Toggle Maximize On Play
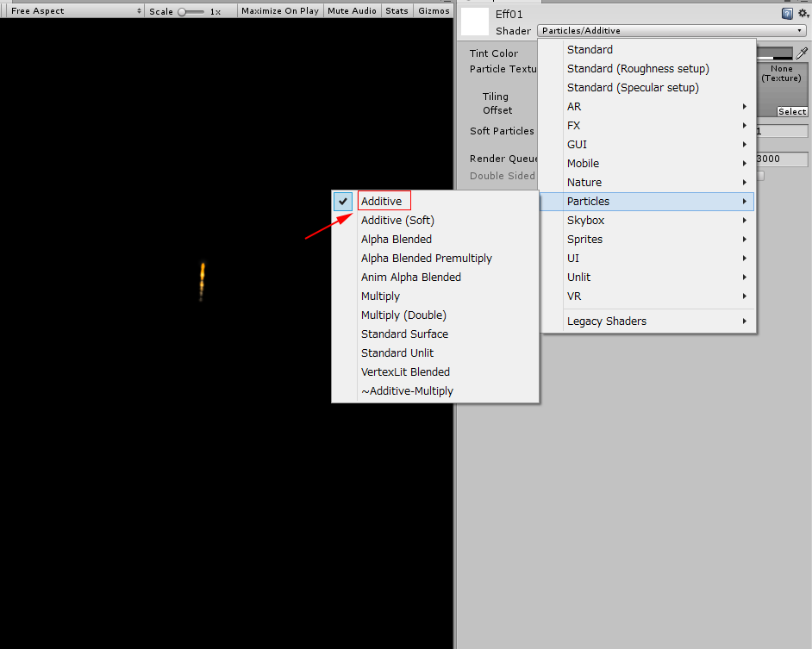Screen dimensions: 812x649 click(280, 11)
